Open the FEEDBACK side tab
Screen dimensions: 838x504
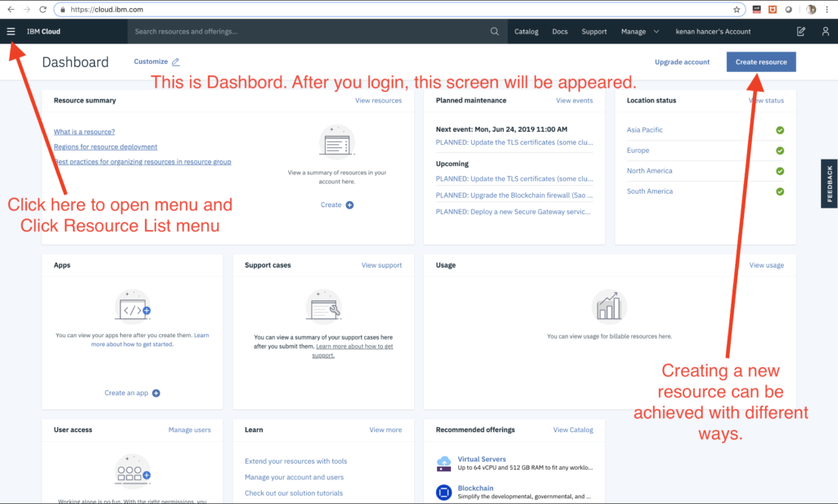coord(830,184)
